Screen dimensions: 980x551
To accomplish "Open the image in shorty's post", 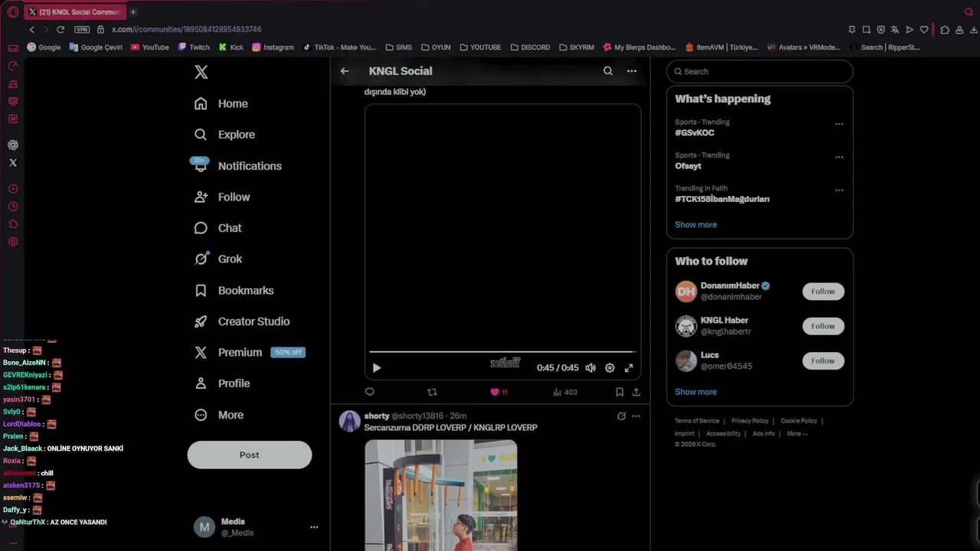I will [x=441, y=495].
